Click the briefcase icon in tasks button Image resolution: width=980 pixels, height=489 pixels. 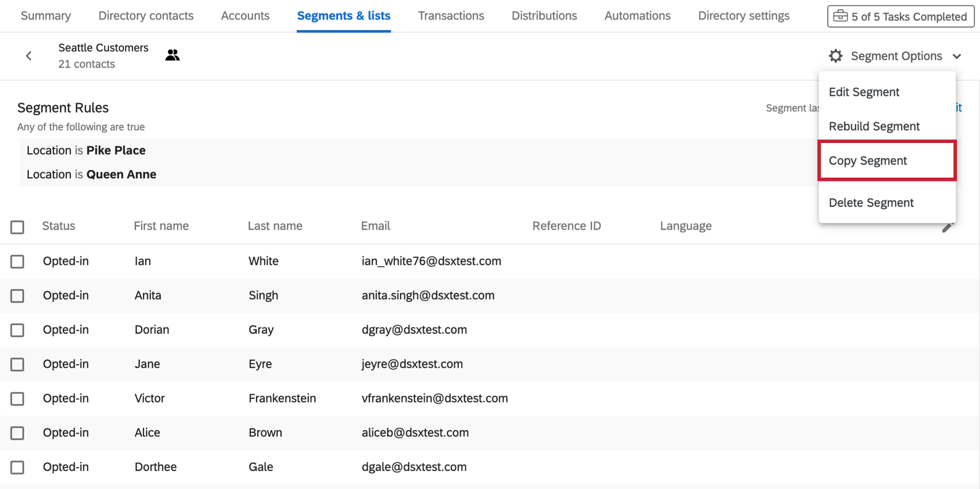(840, 16)
